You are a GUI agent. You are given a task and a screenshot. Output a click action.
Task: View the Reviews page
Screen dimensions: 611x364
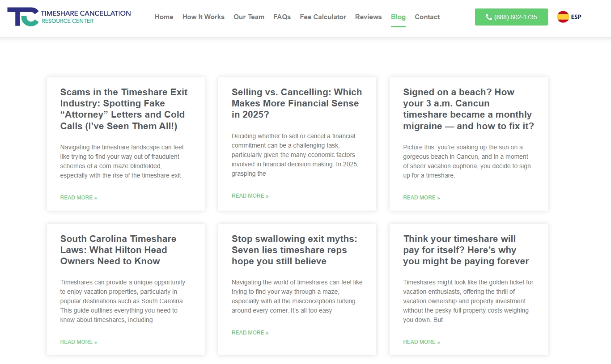368,17
